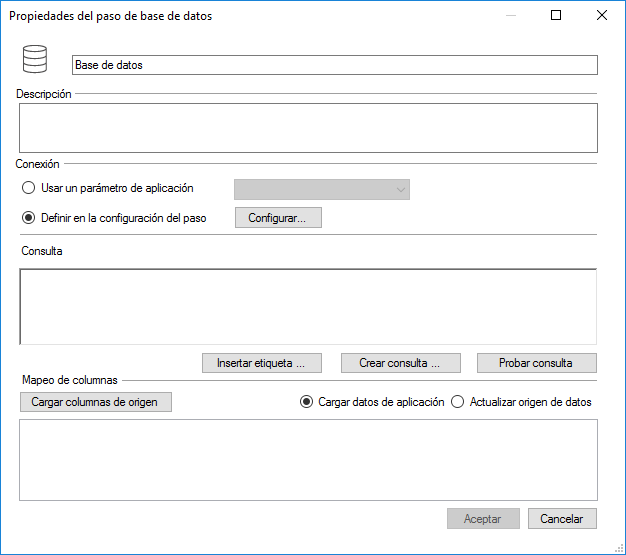Choose 'Actualizar origen de datos' radio option

[x=457, y=402]
